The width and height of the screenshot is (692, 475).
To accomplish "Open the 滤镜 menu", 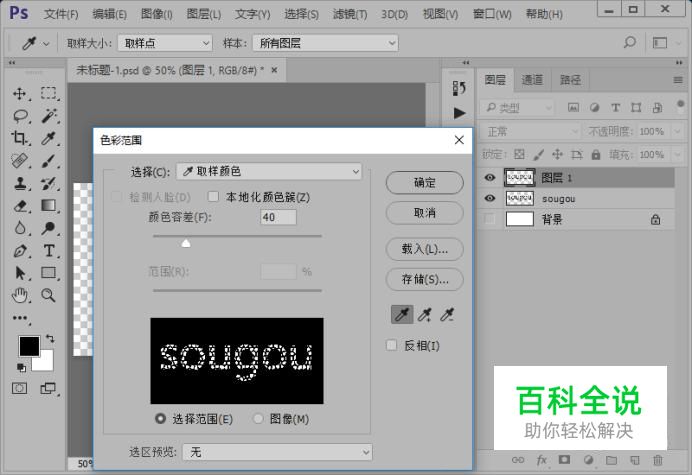I will click(350, 14).
